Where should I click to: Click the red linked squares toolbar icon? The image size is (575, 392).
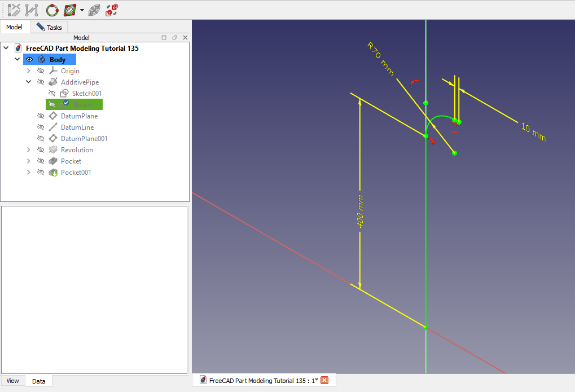coord(112,10)
